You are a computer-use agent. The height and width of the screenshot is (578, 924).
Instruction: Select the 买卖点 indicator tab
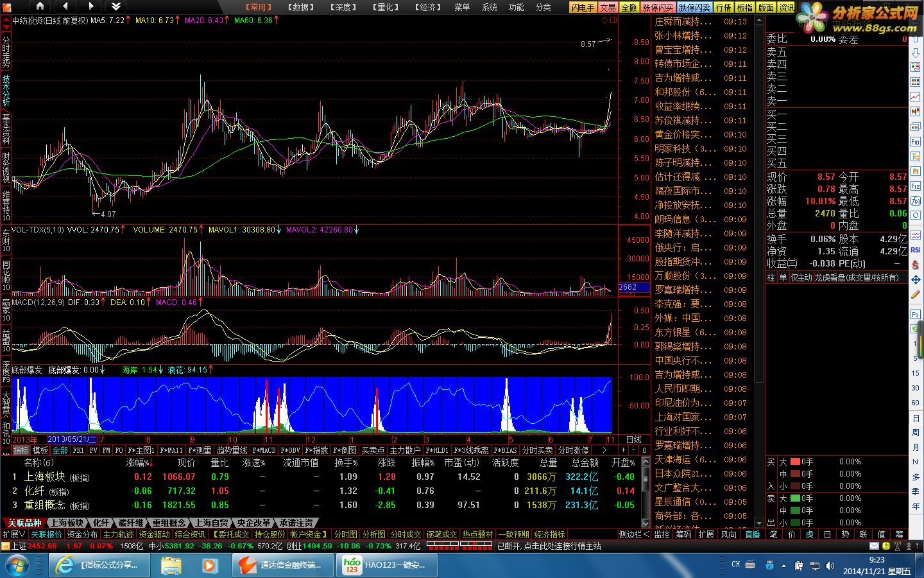click(373, 450)
